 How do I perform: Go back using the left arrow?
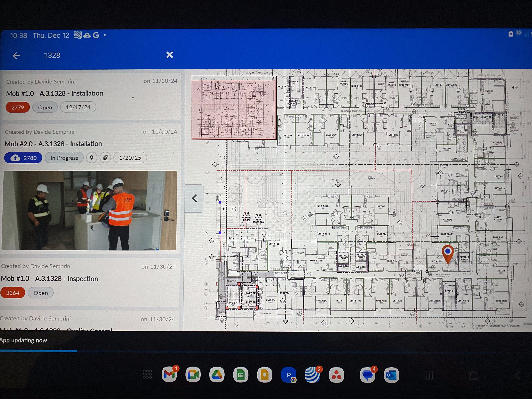coord(16,56)
